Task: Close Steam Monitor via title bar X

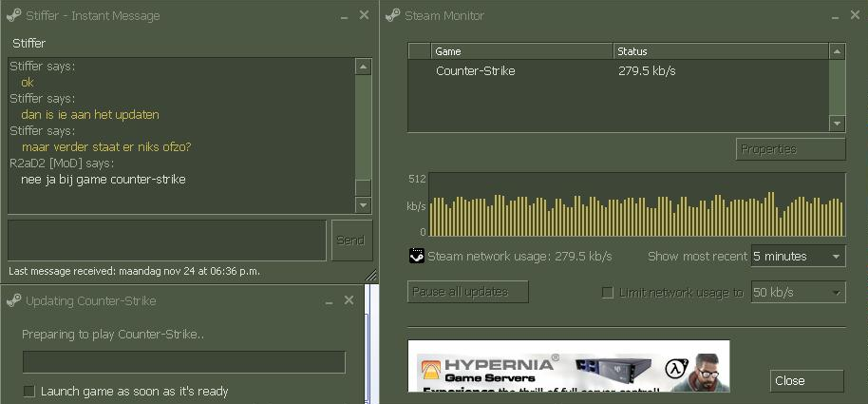Action: [x=855, y=15]
